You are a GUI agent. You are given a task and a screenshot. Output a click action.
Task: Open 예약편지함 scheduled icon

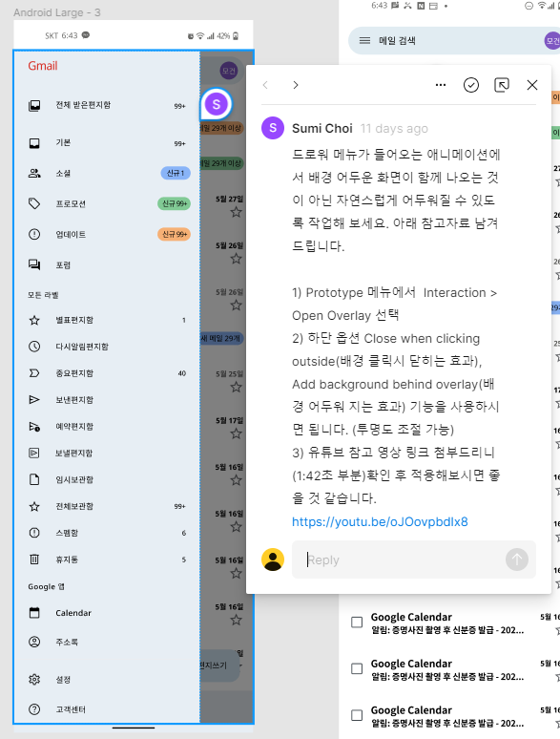coord(34,427)
